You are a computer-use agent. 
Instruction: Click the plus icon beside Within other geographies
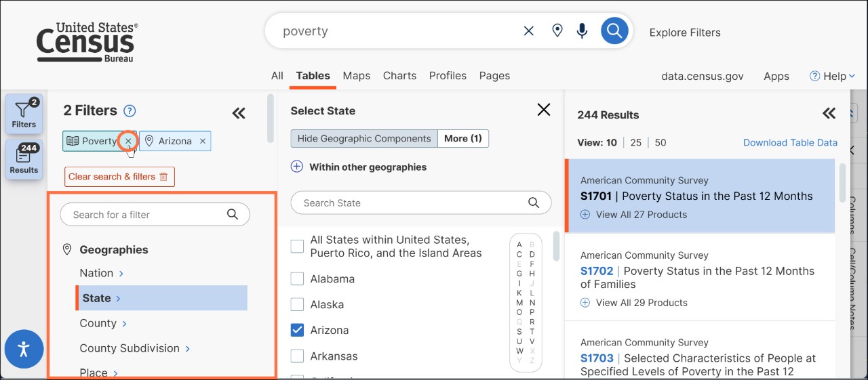pyautogui.click(x=296, y=167)
